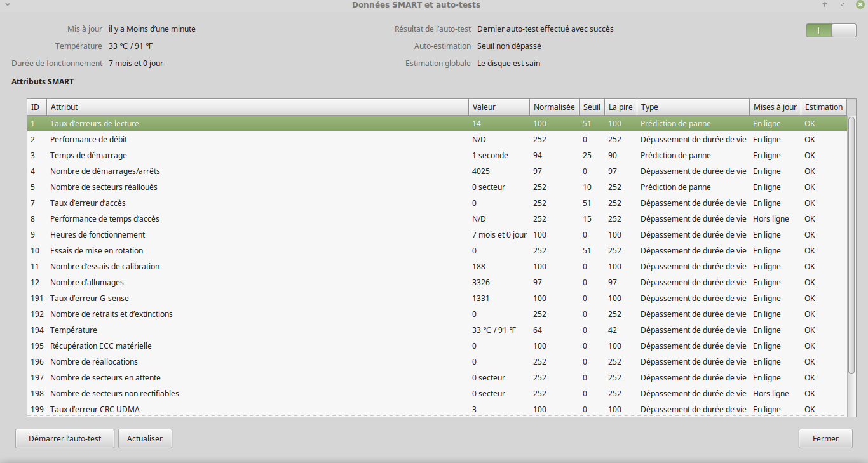This screenshot has height=463, width=868.
Task: Click 'Dernier auto-test effectué avec succès' text
Action: (x=545, y=29)
